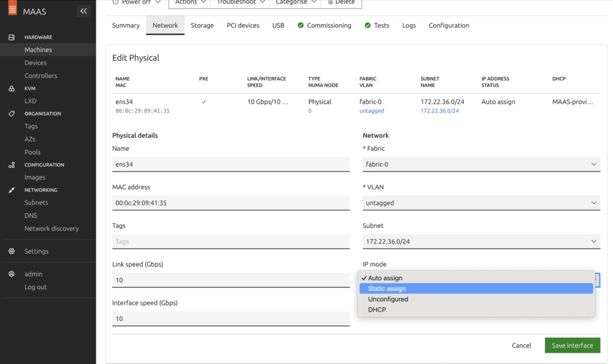Viewport: 613px width, 364px height.
Task: Click the Configuration section icon
Action: tap(12, 165)
